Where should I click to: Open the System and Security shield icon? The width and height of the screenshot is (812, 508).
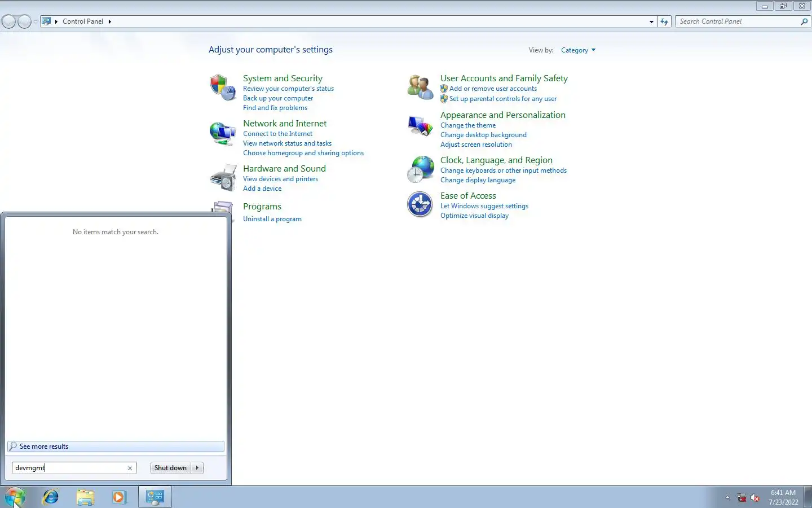[222, 87]
